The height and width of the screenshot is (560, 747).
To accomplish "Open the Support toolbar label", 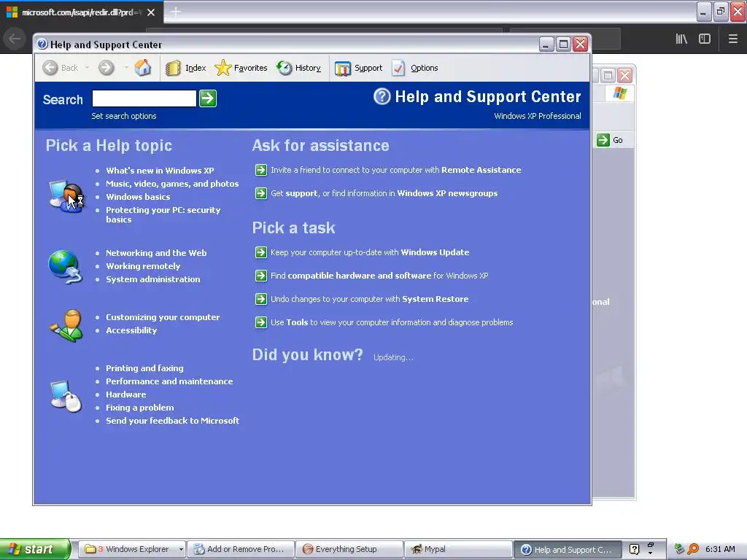I will tap(368, 68).
